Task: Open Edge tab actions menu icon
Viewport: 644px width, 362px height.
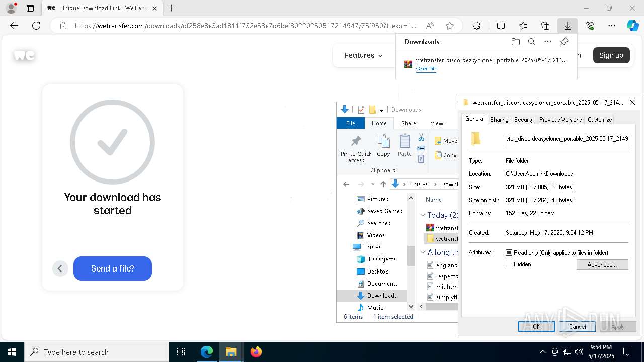Action: tap(30, 8)
